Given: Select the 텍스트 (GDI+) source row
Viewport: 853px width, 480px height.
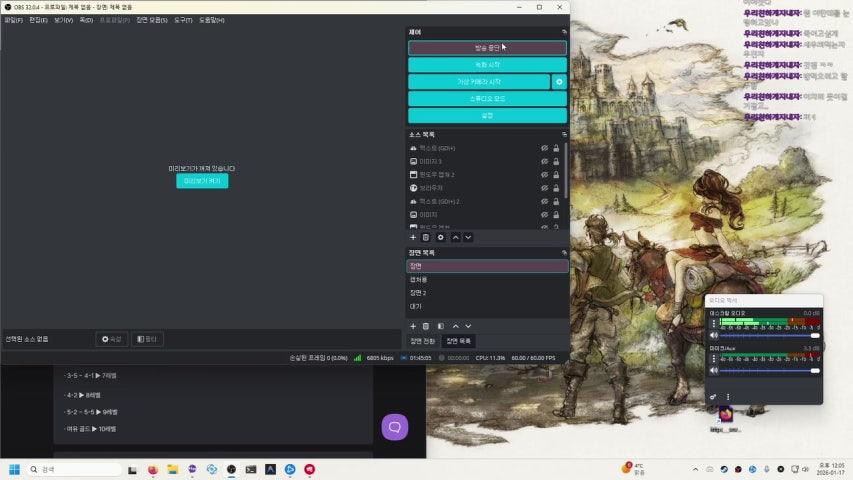Looking at the screenshot, I should click(485, 148).
